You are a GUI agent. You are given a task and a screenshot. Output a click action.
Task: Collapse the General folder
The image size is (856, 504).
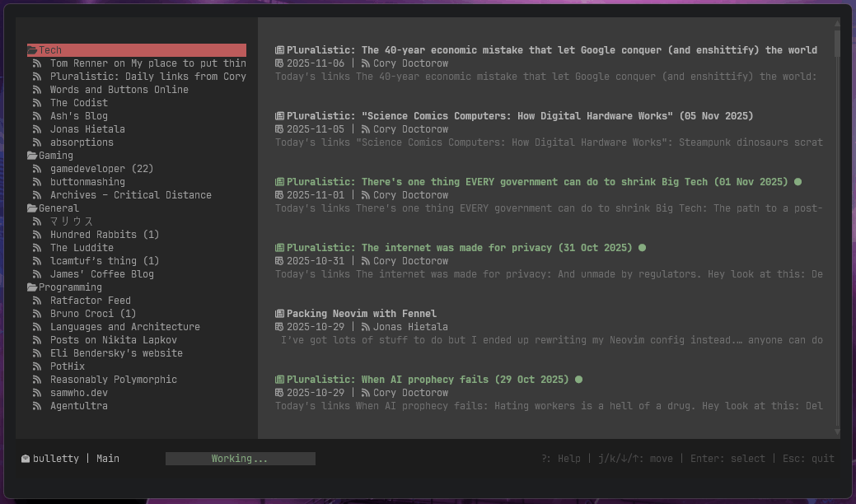tap(32, 208)
